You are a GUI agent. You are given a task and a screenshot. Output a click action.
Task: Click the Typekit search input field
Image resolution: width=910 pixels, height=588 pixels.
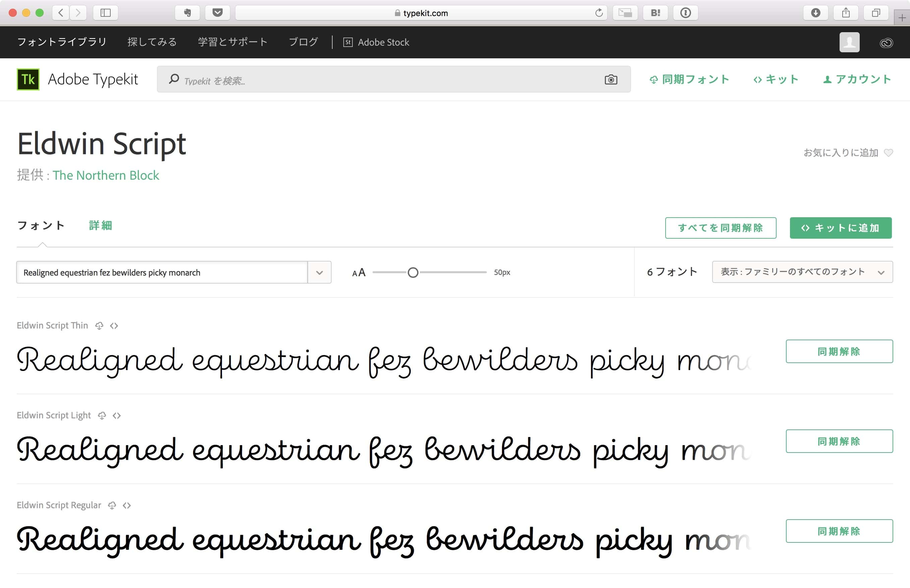tap(382, 80)
